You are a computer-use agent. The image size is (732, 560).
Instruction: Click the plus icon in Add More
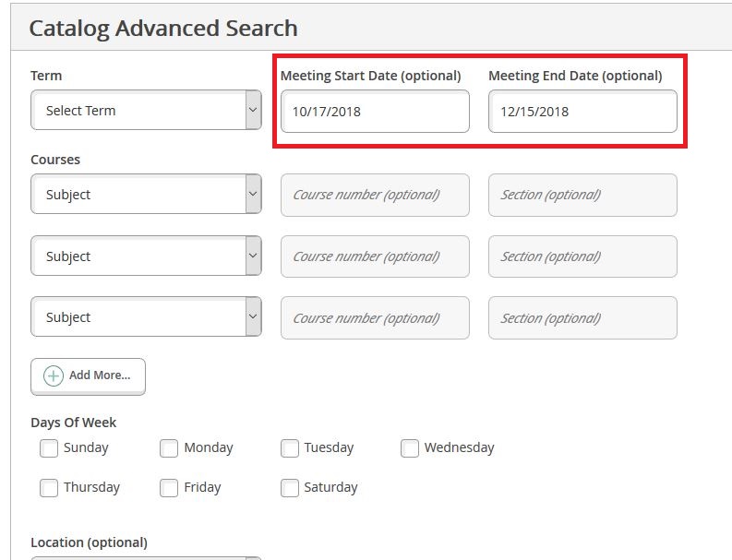point(54,375)
